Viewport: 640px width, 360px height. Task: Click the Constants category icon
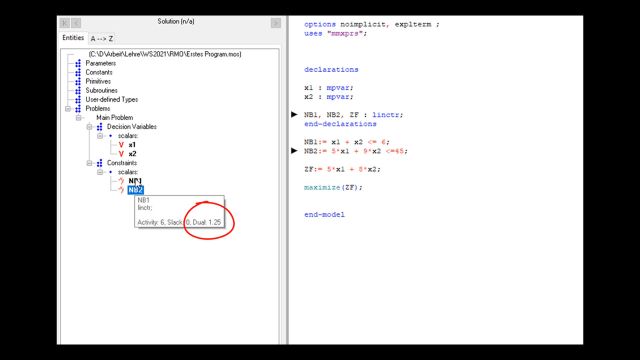(x=78, y=72)
